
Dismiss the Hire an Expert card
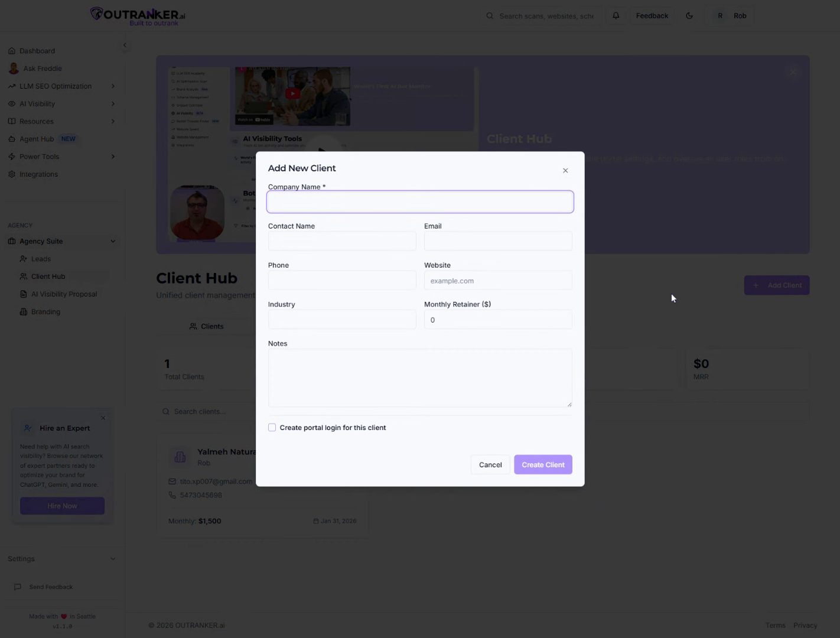coord(103,418)
